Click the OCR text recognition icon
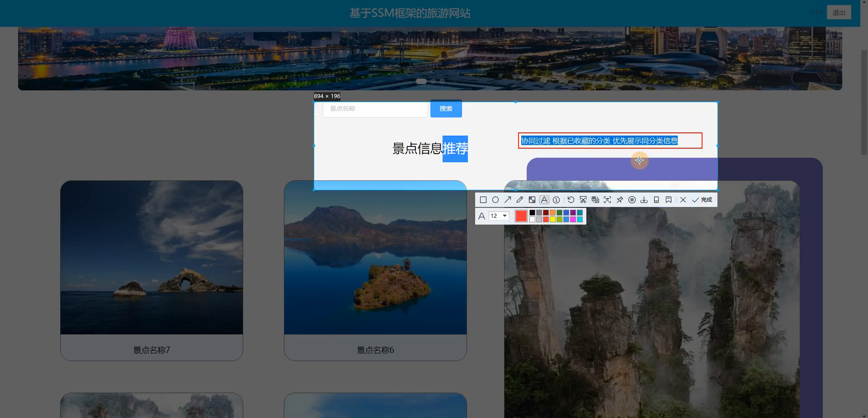868x418 pixels. click(607, 200)
